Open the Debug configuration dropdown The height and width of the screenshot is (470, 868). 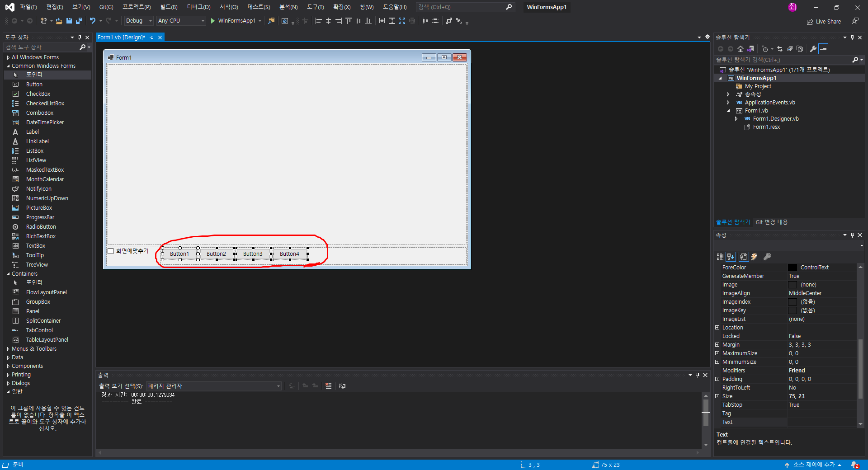[139, 21]
